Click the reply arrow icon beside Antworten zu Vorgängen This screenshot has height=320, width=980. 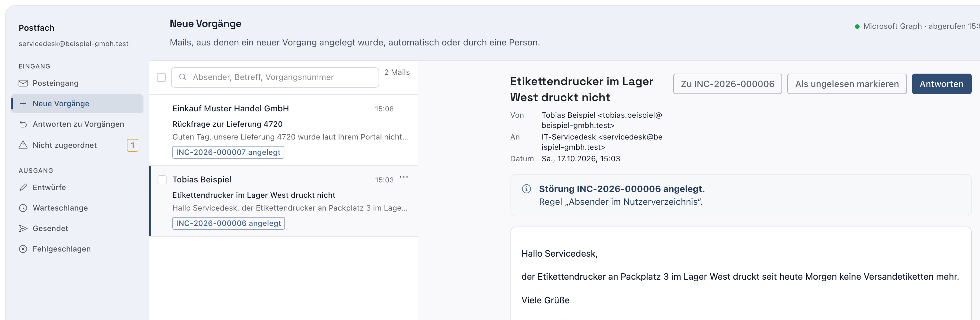[23, 124]
